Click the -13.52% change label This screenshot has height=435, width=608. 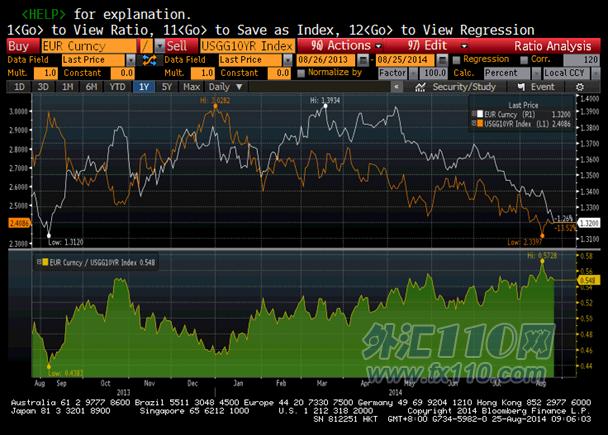[x=565, y=228]
